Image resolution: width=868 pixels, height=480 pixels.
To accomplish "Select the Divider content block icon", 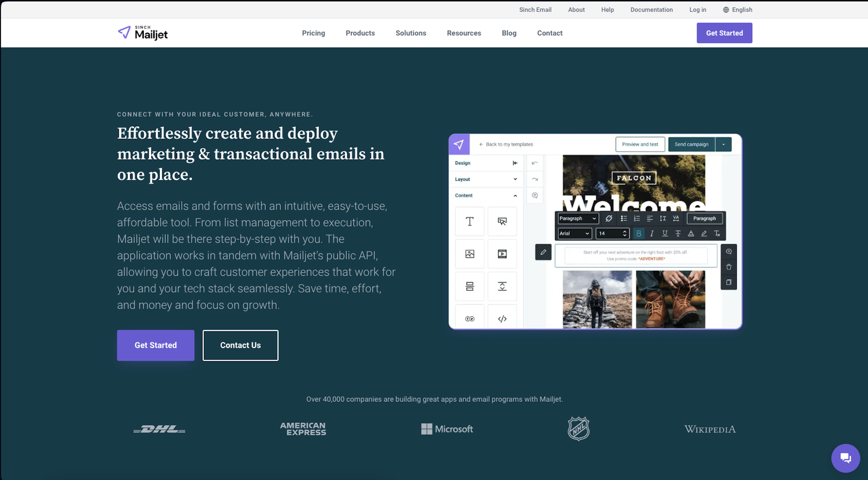I will (x=470, y=287).
